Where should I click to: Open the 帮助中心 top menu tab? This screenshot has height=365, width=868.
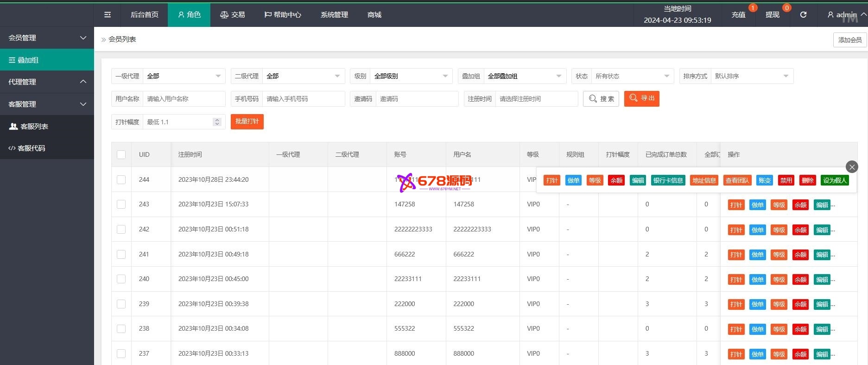point(283,15)
